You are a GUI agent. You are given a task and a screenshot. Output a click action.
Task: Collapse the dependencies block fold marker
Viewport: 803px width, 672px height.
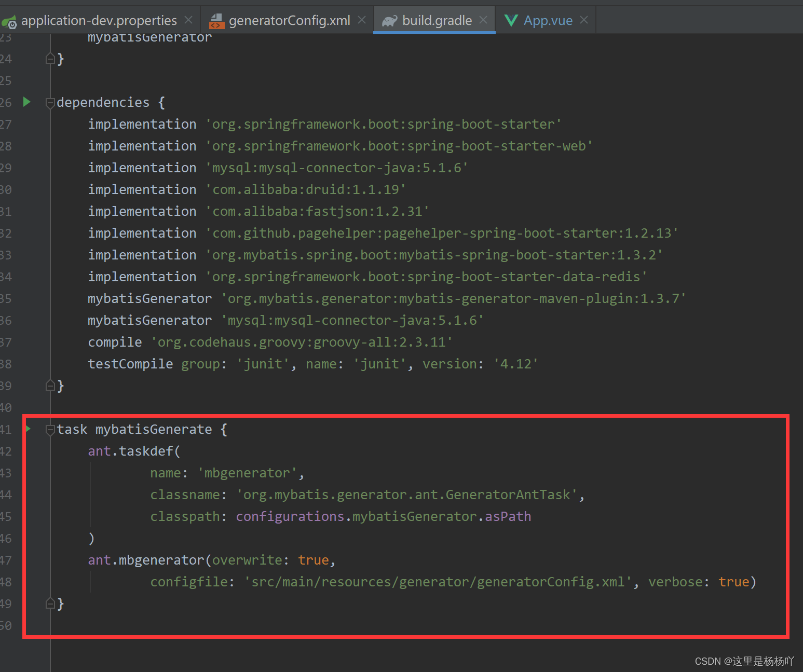[50, 103]
